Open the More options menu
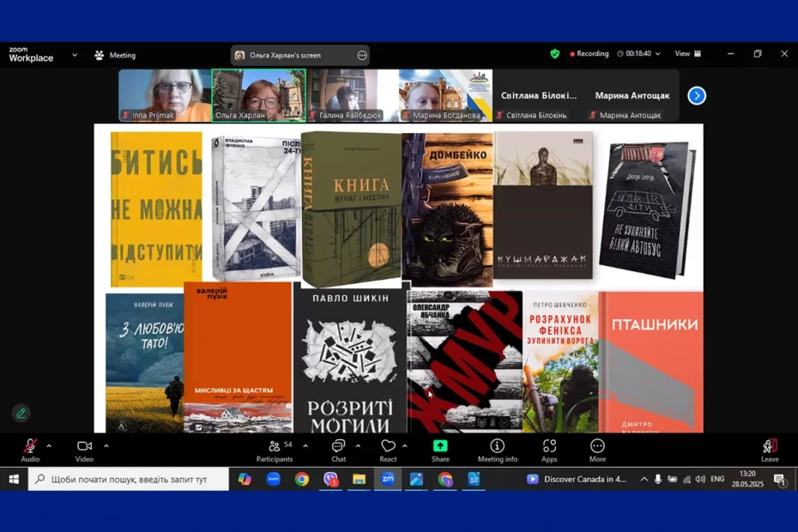The image size is (798, 532). tap(597, 450)
